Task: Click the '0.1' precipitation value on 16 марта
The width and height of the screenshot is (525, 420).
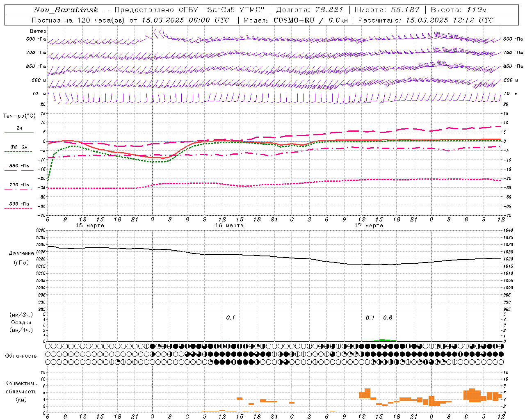Action: click(231, 318)
